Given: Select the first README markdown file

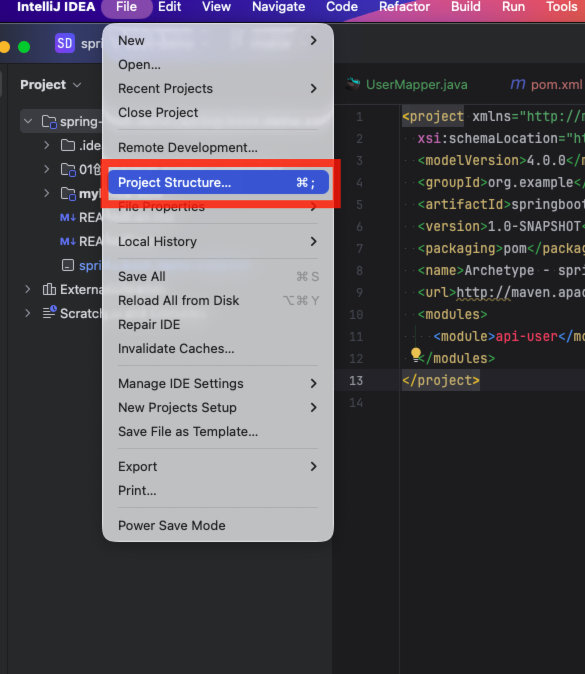Looking at the screenshot, I should [x=81, y=218].
